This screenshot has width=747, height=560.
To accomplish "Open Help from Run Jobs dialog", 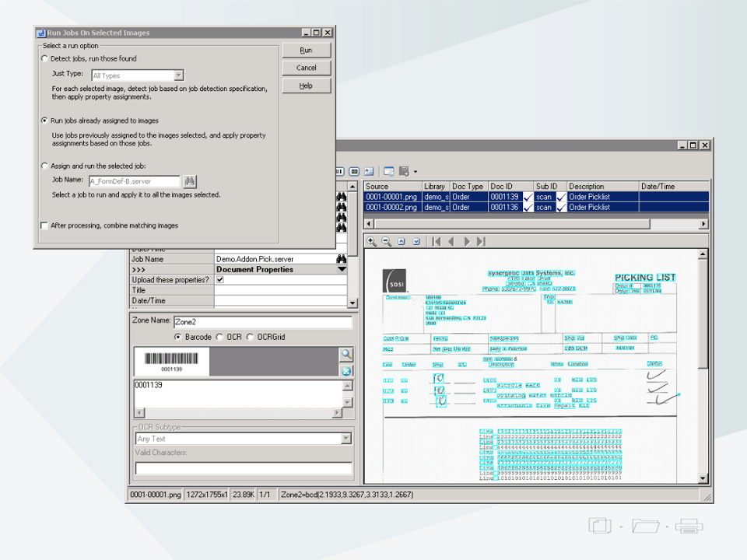I will [x=306, y=86].
